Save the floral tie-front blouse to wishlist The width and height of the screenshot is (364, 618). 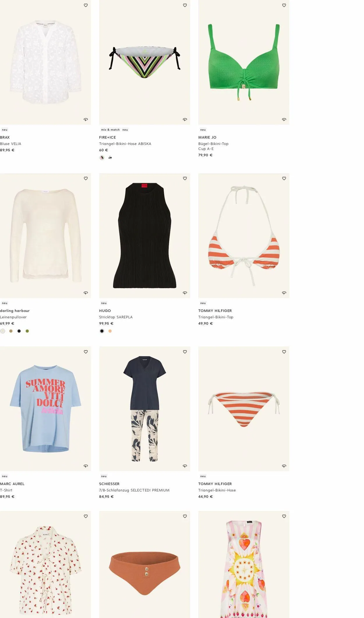[x=86, y=516]
